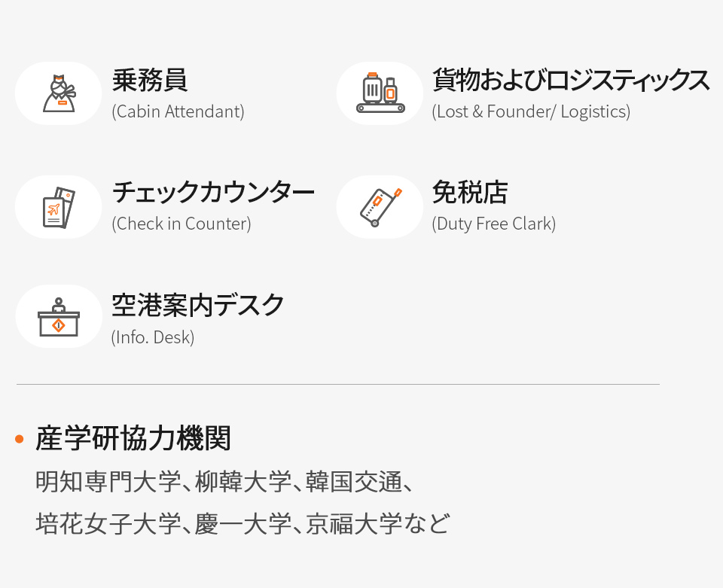Click the cabin attendant icon
Viewport: 723px width, 588px height.
click(x=59, y=93)
